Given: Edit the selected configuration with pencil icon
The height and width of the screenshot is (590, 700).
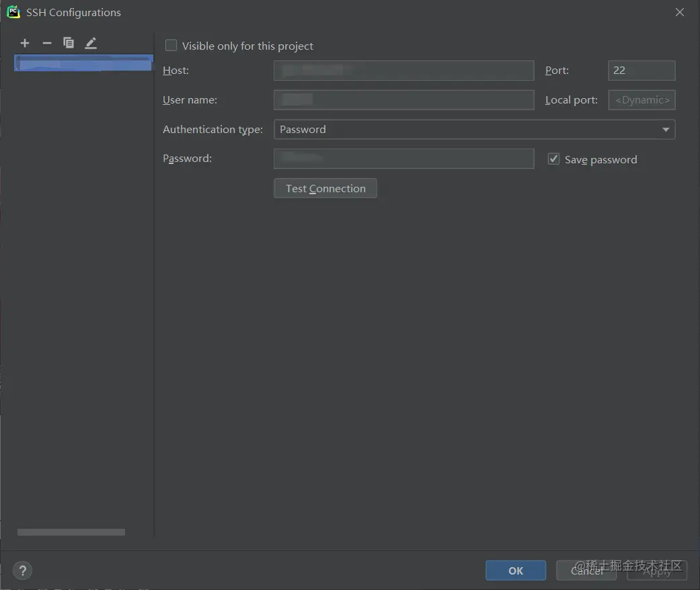Looking at the screenshot, I should pos(90,42).
